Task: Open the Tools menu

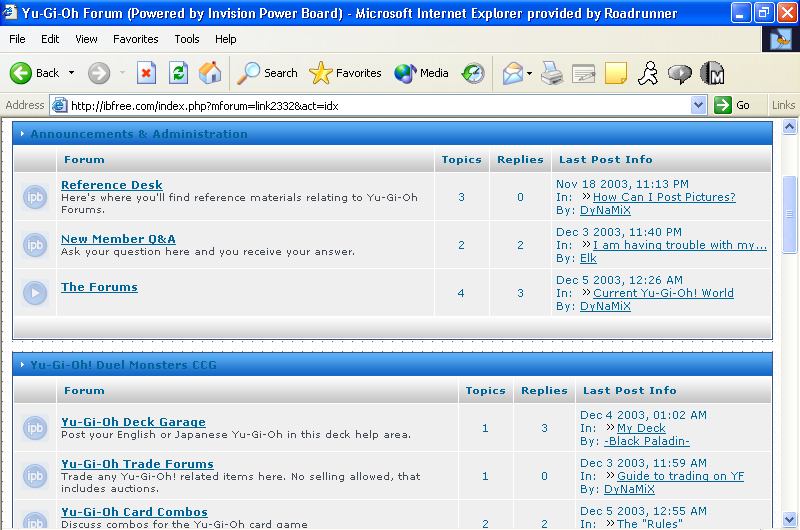Action: pos(187,39)
